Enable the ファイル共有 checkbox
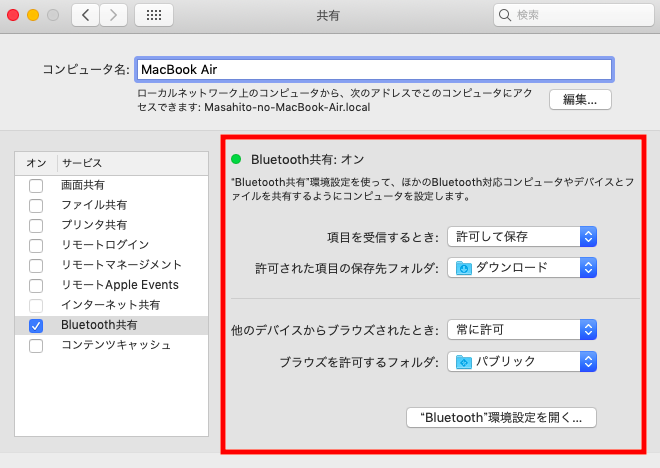The image size is (660, 468). (x=36, y=206)
